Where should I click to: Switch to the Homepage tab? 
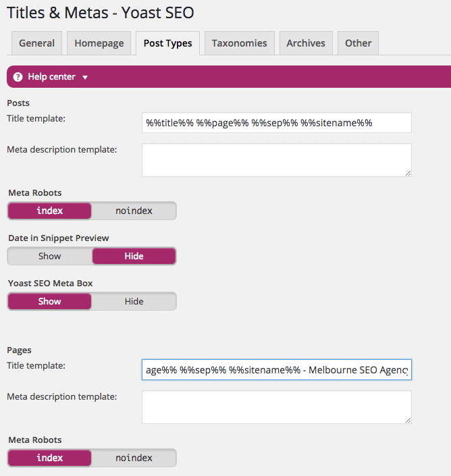click(x=99, y=43)
